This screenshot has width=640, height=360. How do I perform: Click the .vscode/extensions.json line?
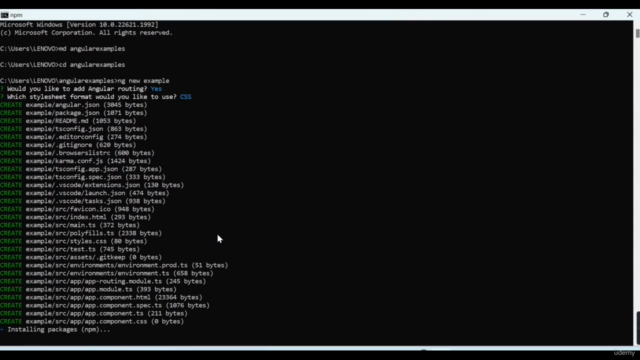[x=92, y=185]
